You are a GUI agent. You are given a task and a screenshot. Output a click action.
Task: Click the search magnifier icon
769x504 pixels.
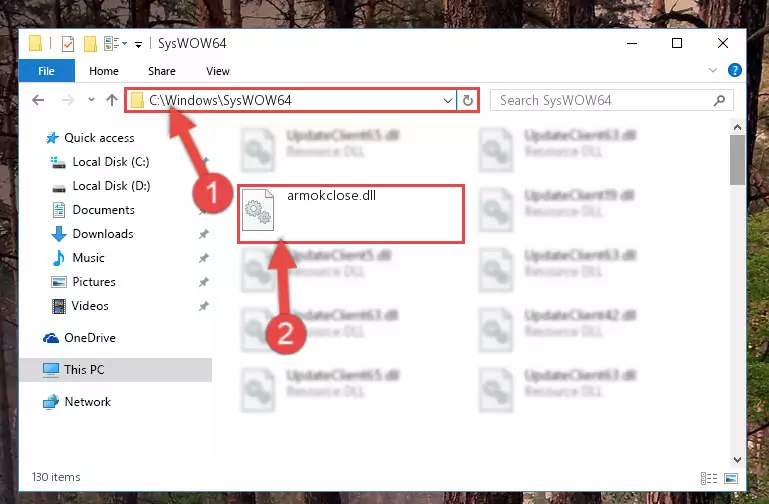[x=719, y=101]
